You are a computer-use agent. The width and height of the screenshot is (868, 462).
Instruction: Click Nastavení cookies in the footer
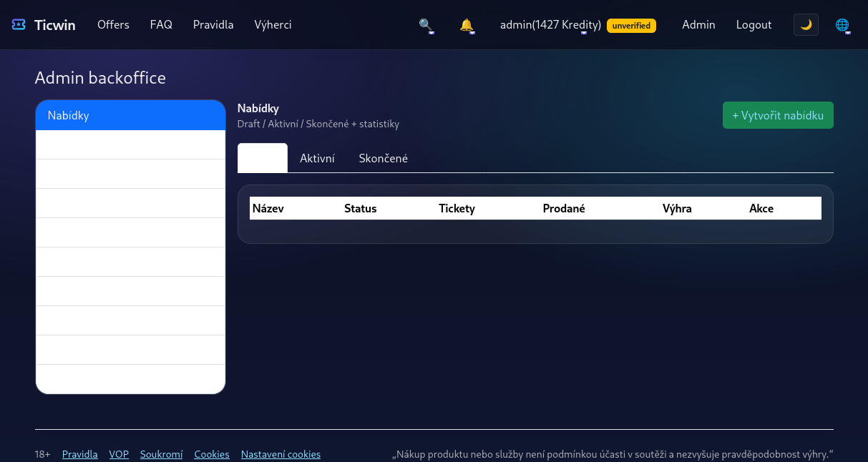click(x=281, y=454)
